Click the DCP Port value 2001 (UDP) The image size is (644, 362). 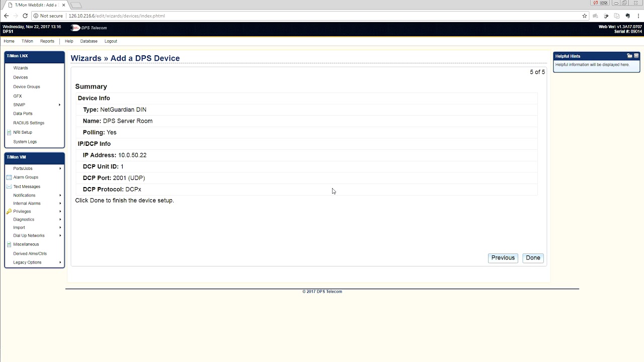click(129, 178)
